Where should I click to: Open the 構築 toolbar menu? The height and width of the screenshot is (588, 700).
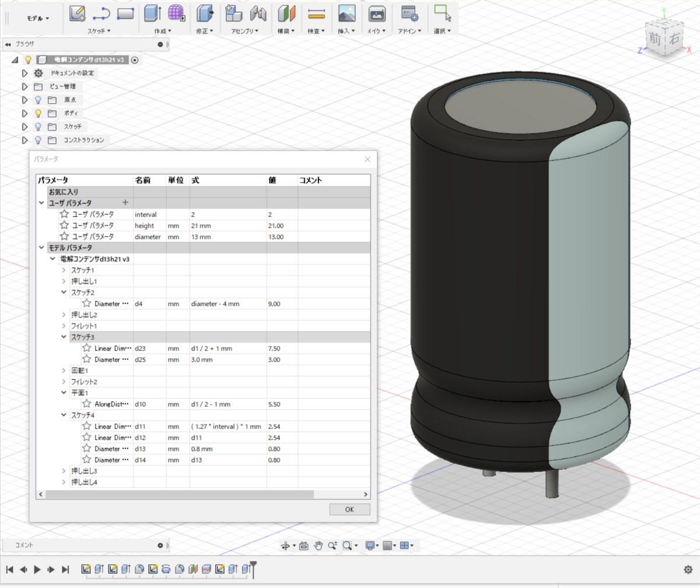(x=286, y=30)
